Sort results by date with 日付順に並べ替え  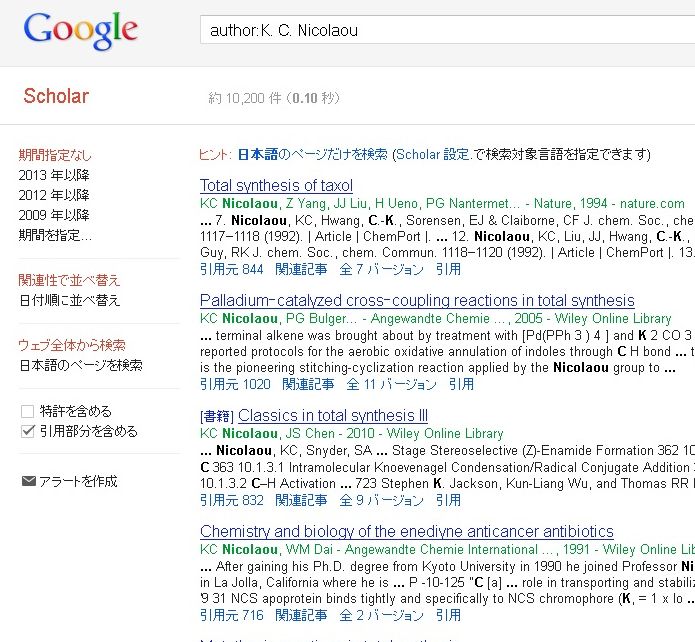pos(69,300)
